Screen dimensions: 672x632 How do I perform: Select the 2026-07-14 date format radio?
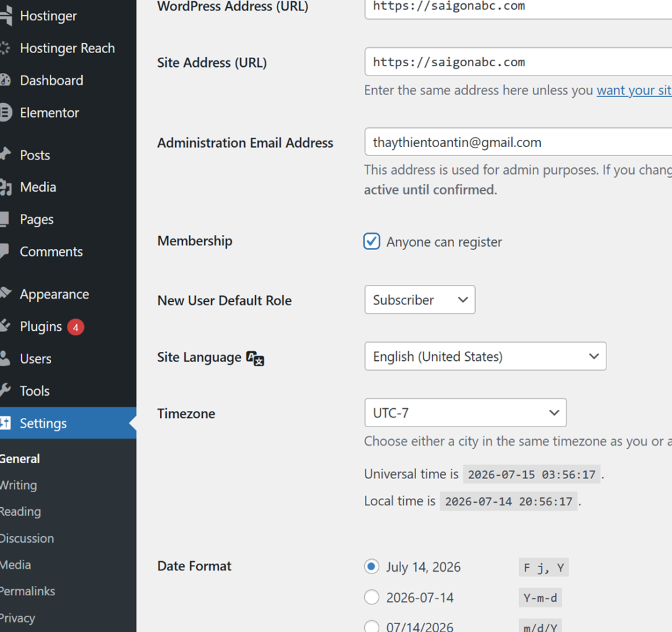[371, 597]
